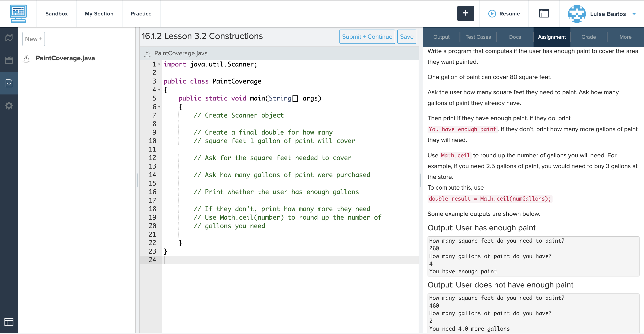Select PaintCoverage.java in the file list
This screenshot has width=644, height=334.
(65, 58)
